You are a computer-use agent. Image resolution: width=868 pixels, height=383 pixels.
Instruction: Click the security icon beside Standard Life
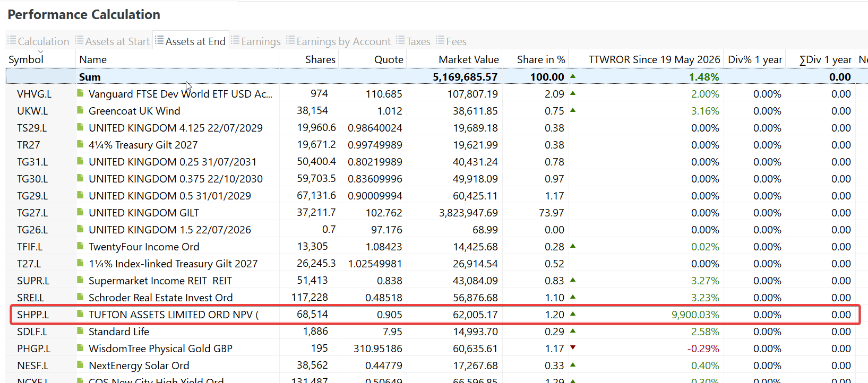click(81, 331)
